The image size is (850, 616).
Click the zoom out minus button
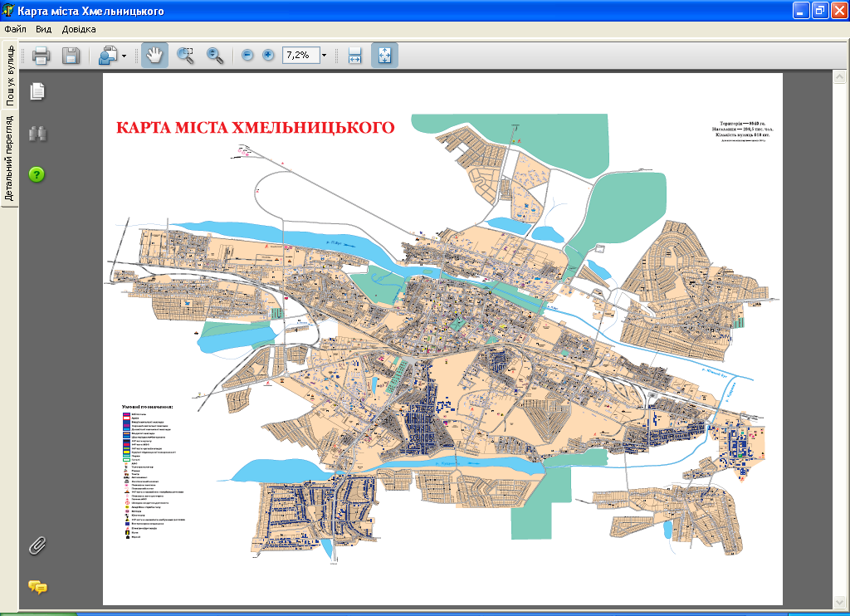point(247,56)
